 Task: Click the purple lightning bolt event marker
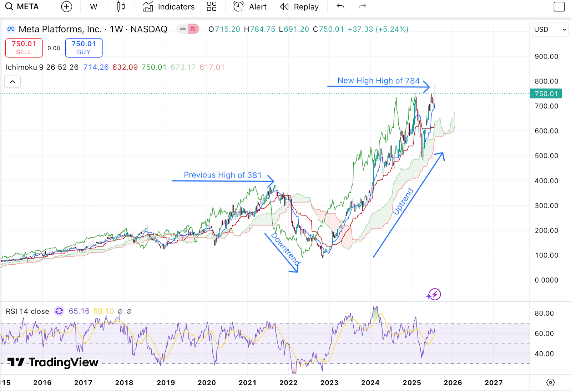click(434, 294)
